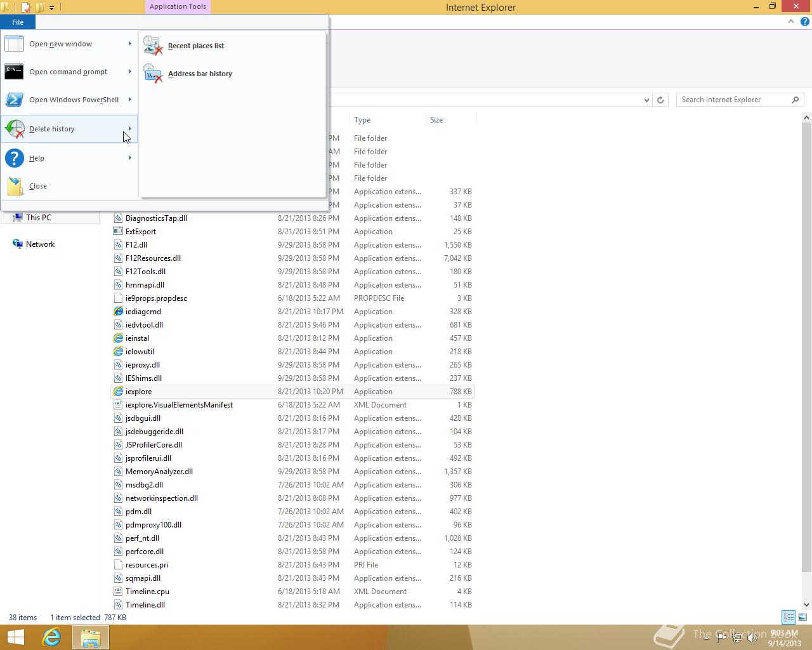
Task: Expand the Open command prompt submenu arrow
Action: click(130, 72)
